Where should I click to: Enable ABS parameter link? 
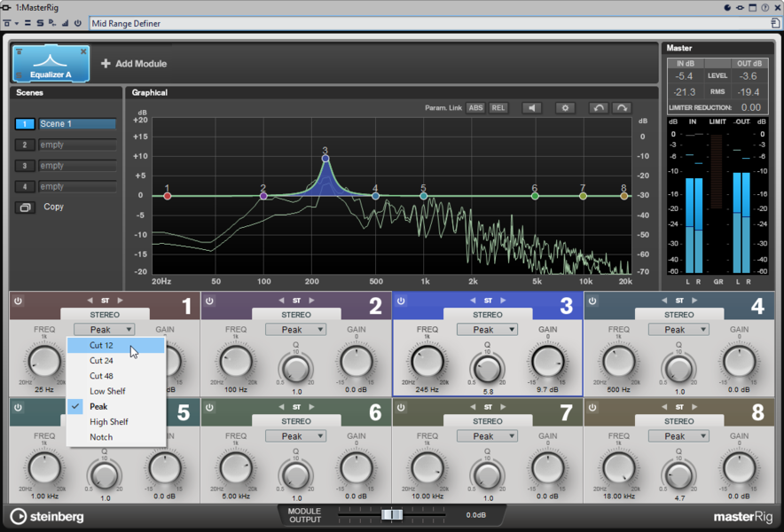click(x=475, y=108)
